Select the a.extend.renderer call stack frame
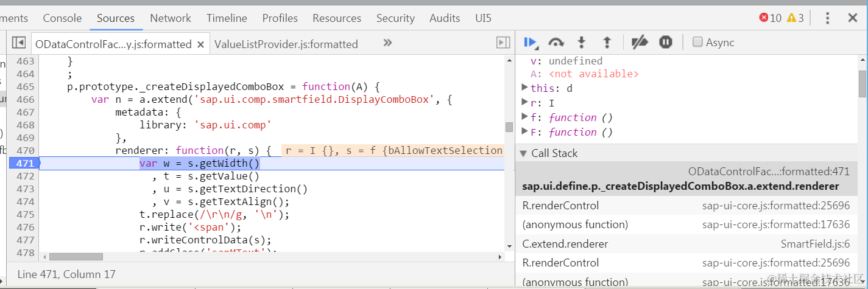Screen dimensions: 868x289 [x=686, y=179]
